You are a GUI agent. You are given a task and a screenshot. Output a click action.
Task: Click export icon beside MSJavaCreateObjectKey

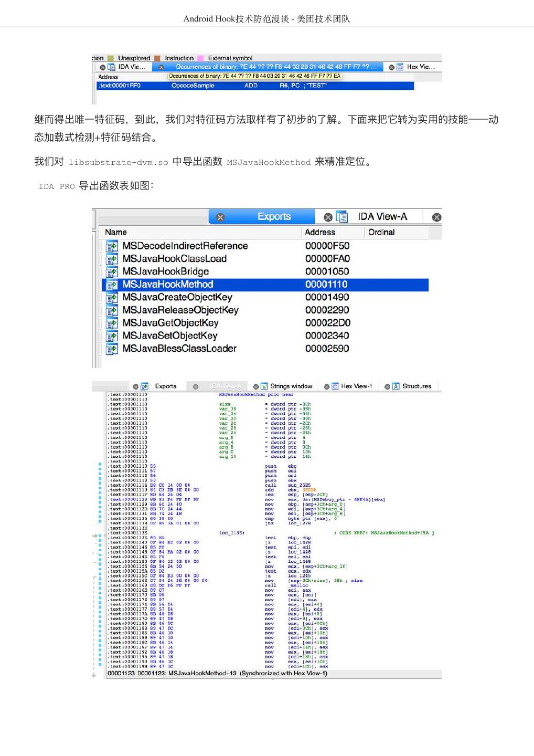(x=112, y=298)
